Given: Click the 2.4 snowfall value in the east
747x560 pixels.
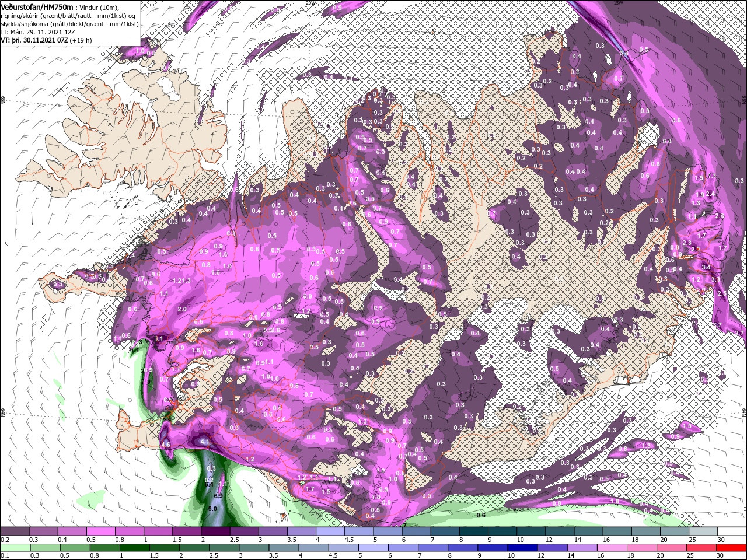Looking at the screenshot, I should point(710,194).
